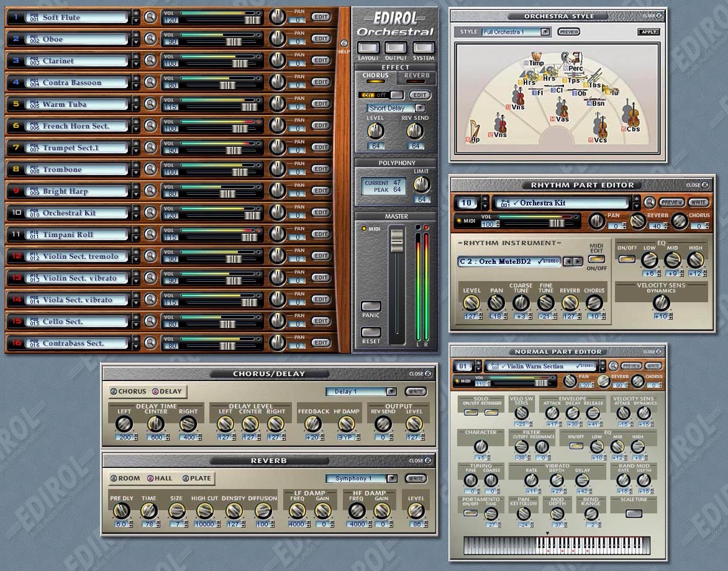Toggle Portamento On/Off in Normal Part Editor
This screenshot has height=571, width=728.
pyautogui.click(x=470, y=513)
